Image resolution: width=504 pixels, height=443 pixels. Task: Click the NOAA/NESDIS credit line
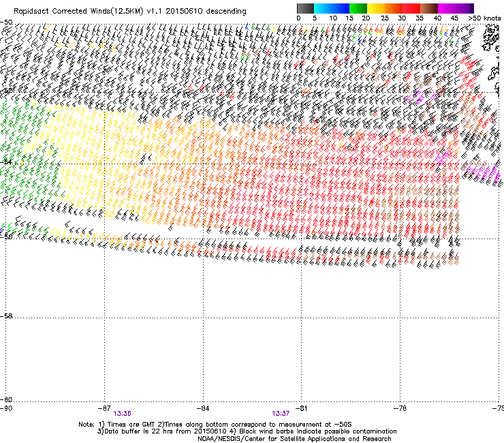tap(294, 439)
